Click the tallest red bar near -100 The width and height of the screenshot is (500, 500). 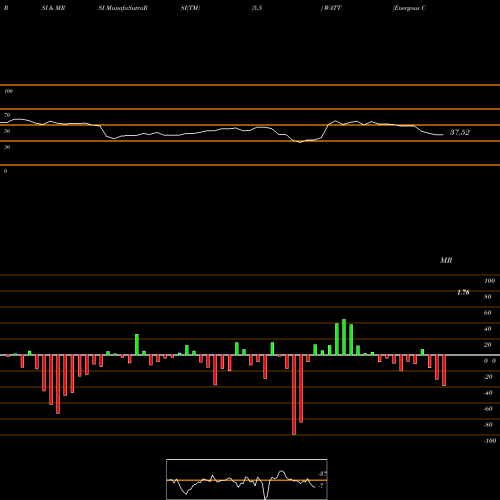294,395
